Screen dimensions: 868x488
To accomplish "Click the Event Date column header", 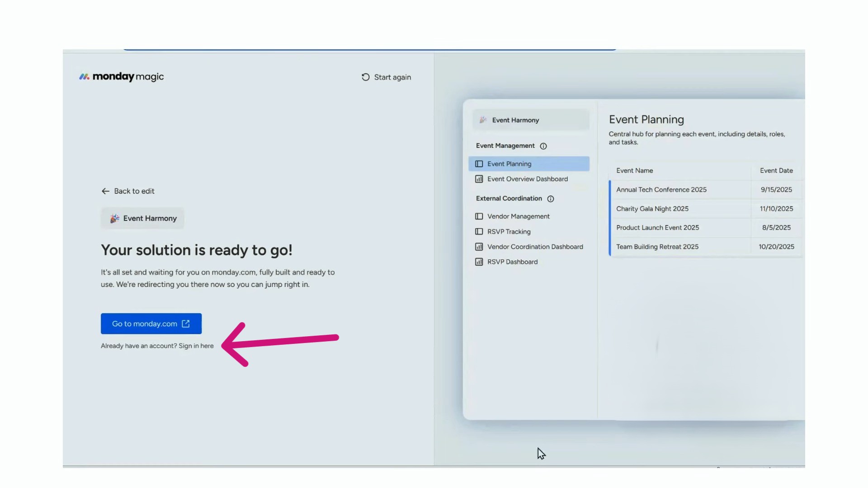I will tap(776, 171).
